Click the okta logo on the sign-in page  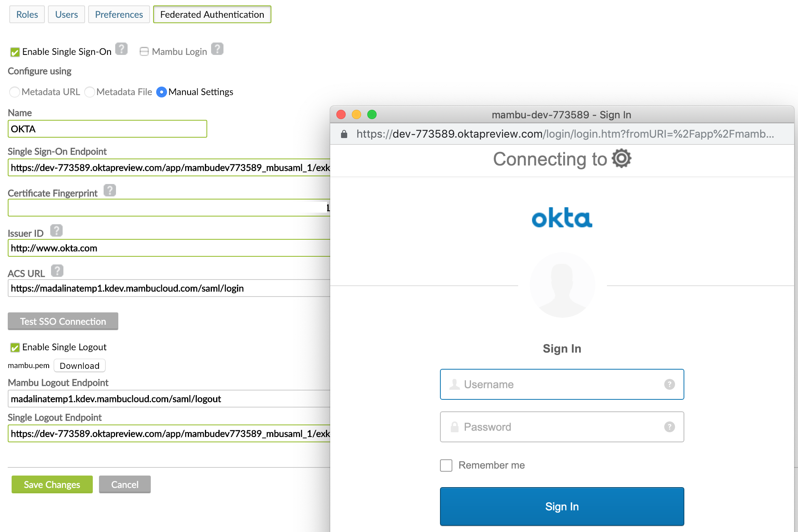pyautogui.click(x=561, y=218)
